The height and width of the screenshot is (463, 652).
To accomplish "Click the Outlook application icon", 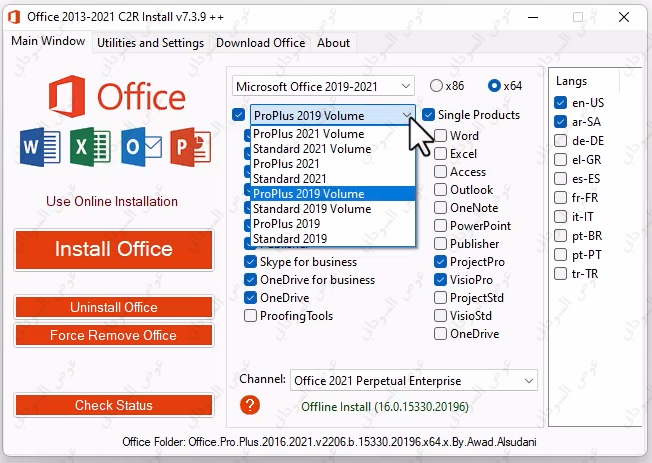I will pyautogui.click(x=141, y=147).
